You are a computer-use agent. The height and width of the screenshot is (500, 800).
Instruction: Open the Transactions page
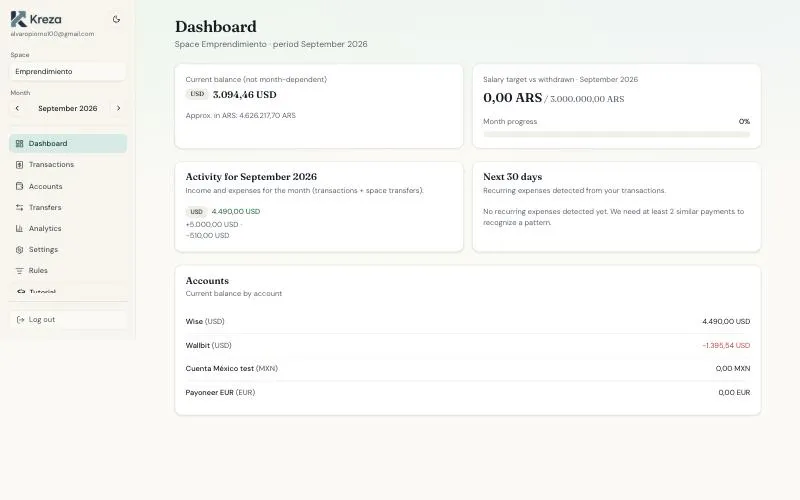[68, 164]
